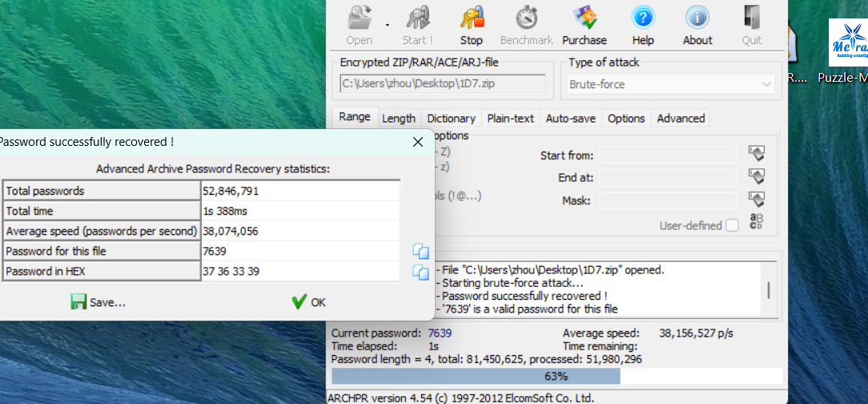
Task: Close the Password successfully recovered dialog
Action: [418, 142]
